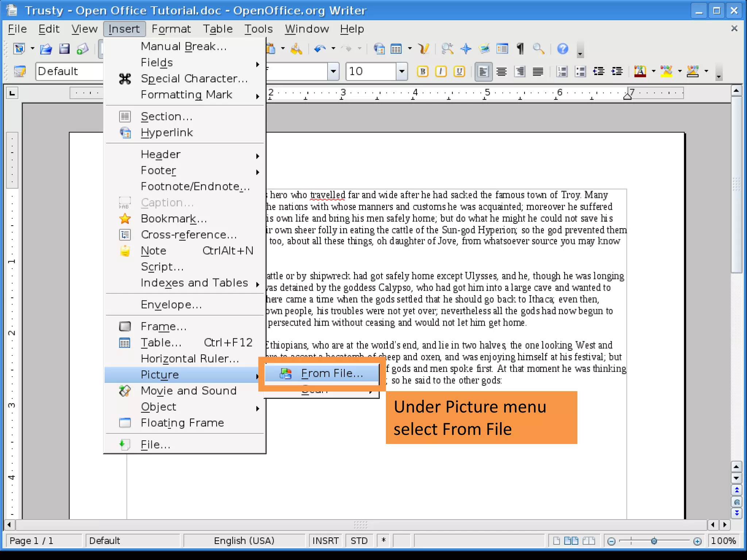Click Bullets list icon
747x560 pixels.
[x=580, y=71]
